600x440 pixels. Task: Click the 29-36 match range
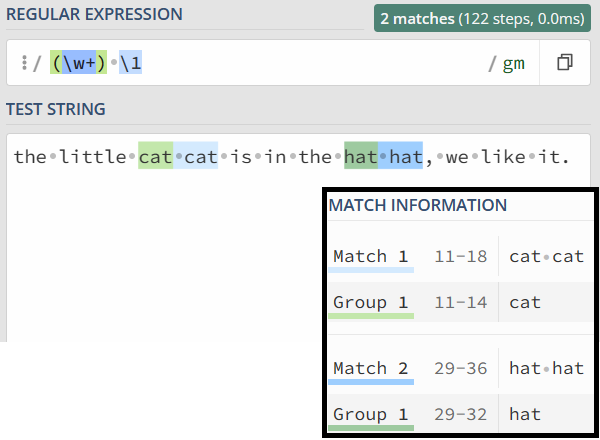tap(460, 368)
